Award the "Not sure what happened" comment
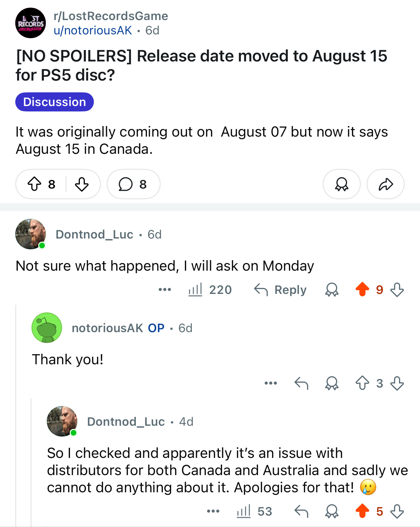This screenshot has height=527, width=420. [x=332, y=290]
